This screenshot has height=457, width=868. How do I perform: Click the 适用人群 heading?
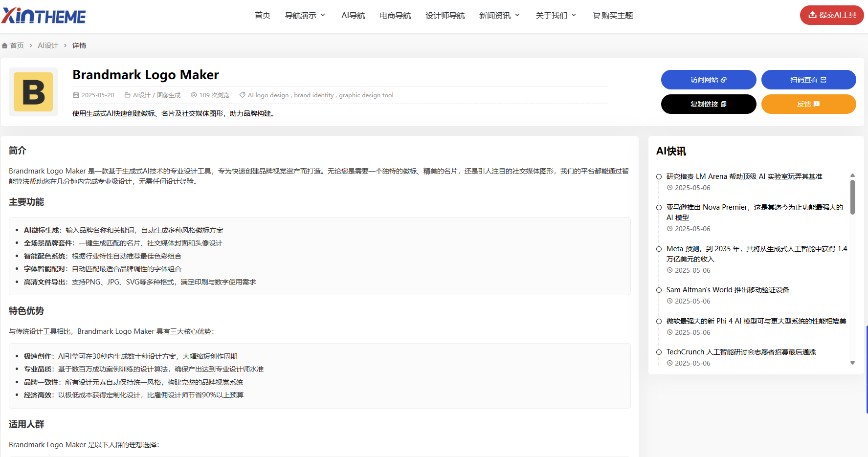tap(26, 424)
